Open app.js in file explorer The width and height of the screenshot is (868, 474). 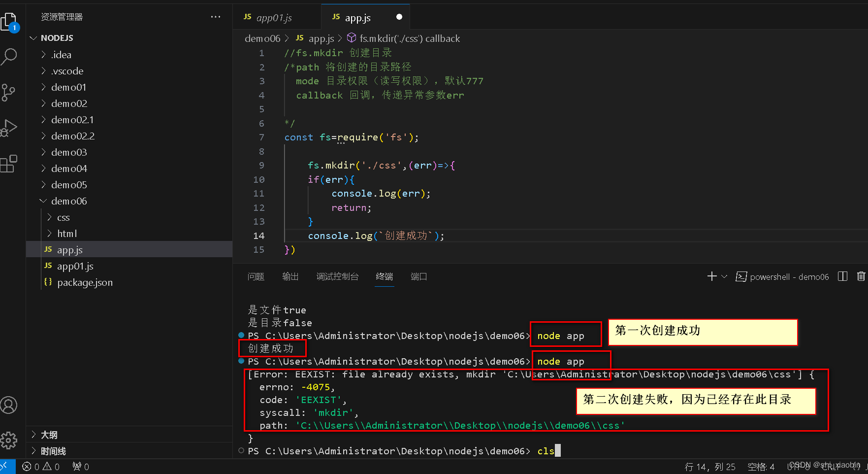pos(129,250)
